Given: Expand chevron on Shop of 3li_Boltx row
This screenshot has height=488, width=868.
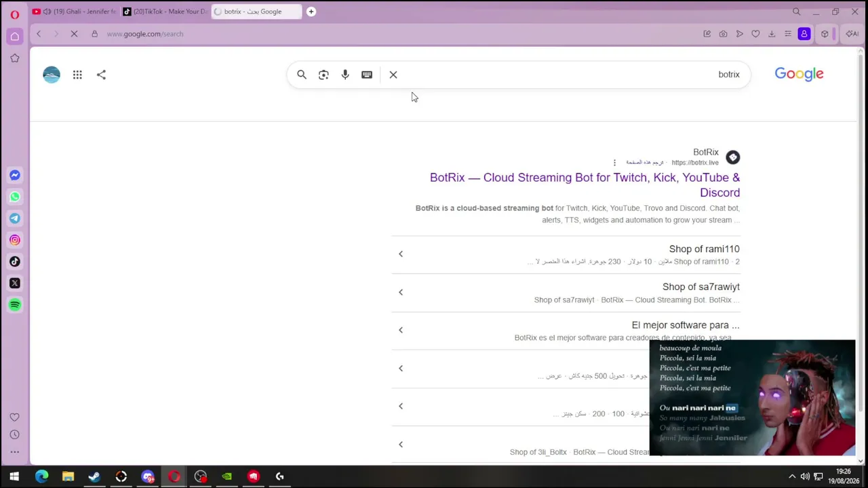Looking at the screenshot, I should pos(401,445).
